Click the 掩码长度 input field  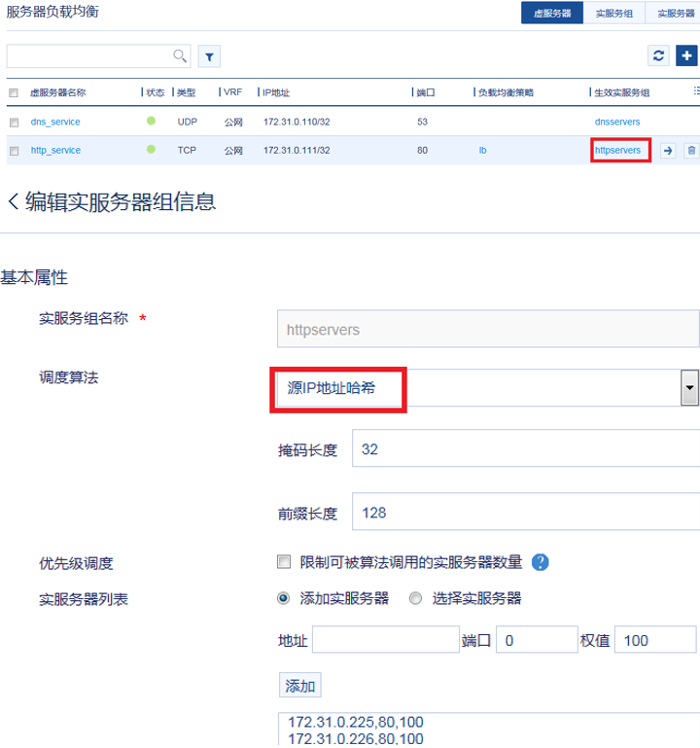click(525, 449)
